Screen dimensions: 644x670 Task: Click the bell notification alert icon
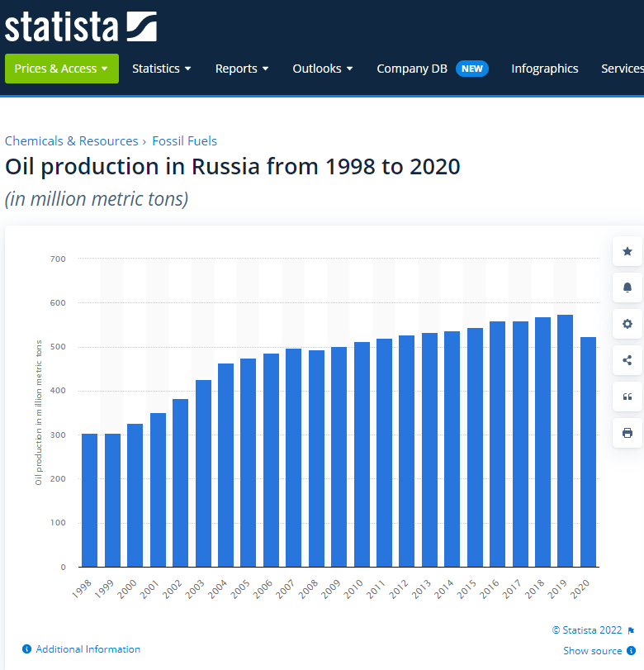627,287
